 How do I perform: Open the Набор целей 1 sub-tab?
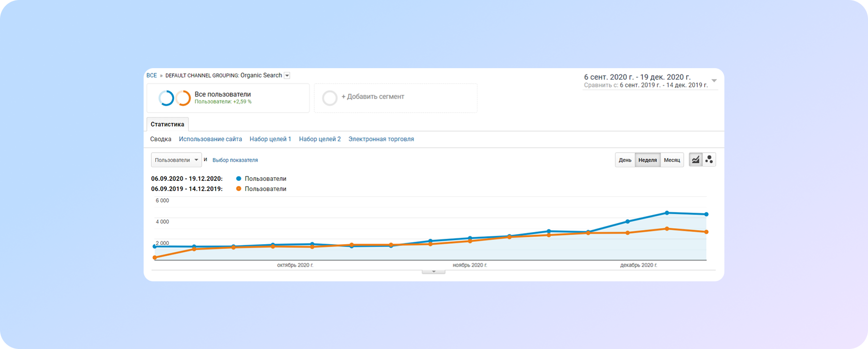[270, 139]
